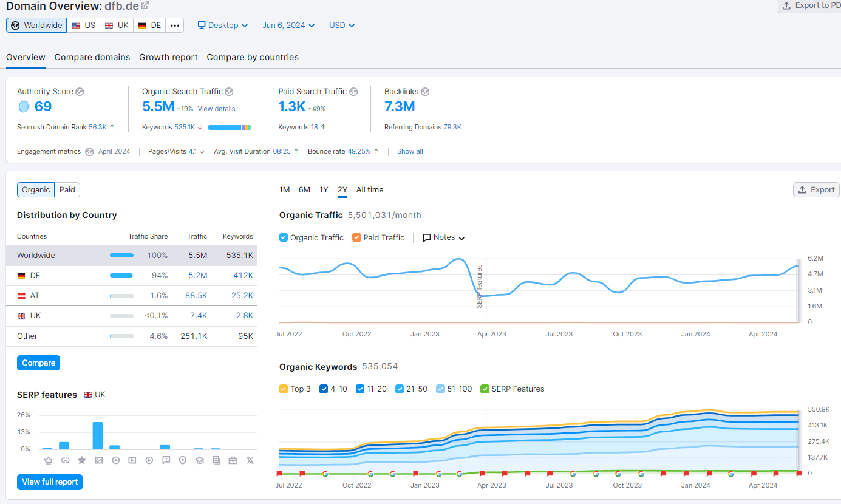Select briefcase jobs SERP feature icon
This screenshot has width=841, height=504.
coord(233,460)
